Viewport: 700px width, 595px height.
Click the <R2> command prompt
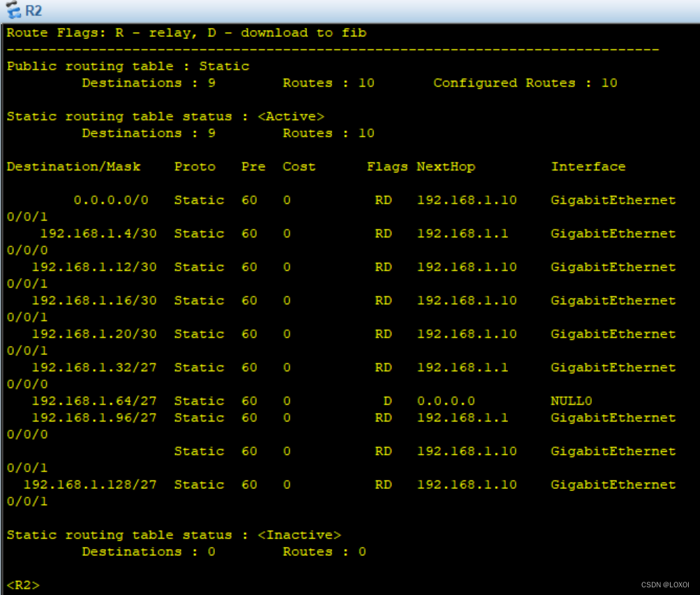pyautogui.click(x=23, y=585)
